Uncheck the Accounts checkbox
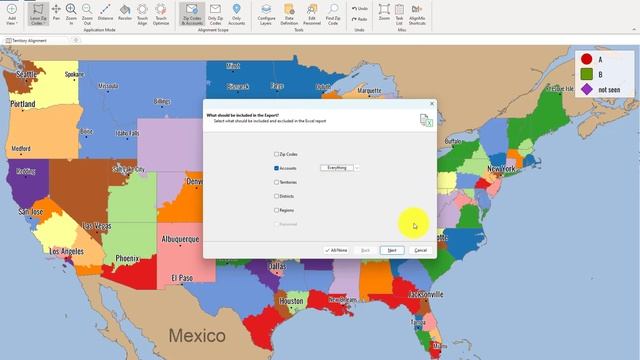The height and width of the screenshot is (360, 640). pos(276,168)
